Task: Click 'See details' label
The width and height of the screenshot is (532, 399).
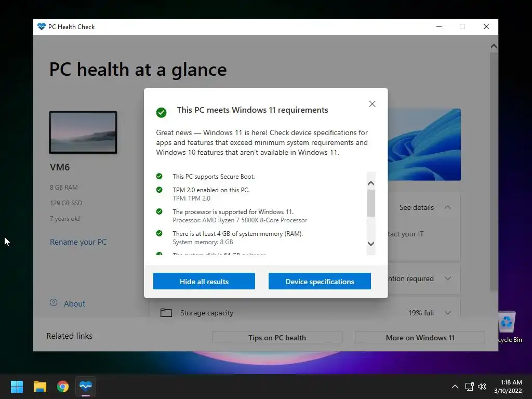Action: [416, 207]
